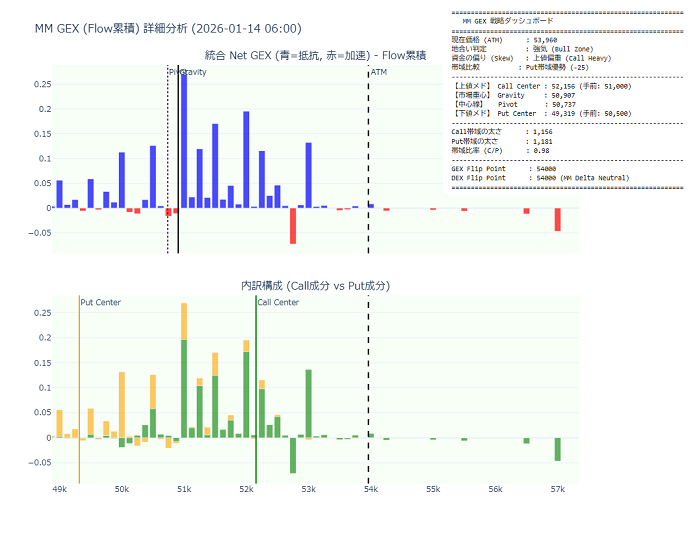The image size is (697, 535).
Task: Select the 'ATM' label in the top chart
Action: [x=379, y=72]
